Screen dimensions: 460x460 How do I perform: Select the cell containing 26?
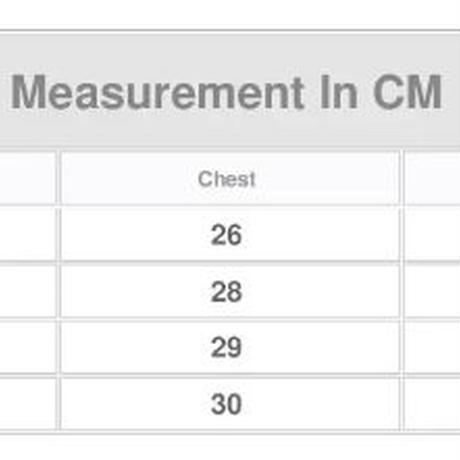(230, 235)
